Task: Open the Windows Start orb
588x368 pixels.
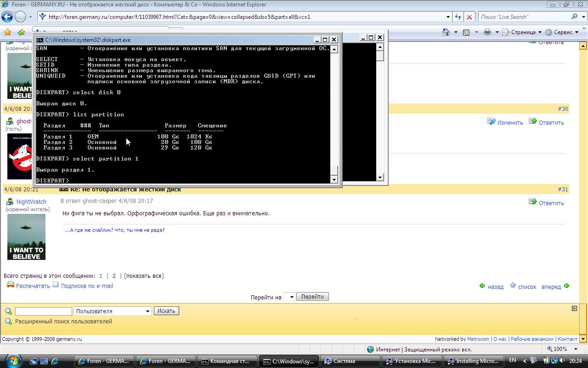Action: point(12,361)
